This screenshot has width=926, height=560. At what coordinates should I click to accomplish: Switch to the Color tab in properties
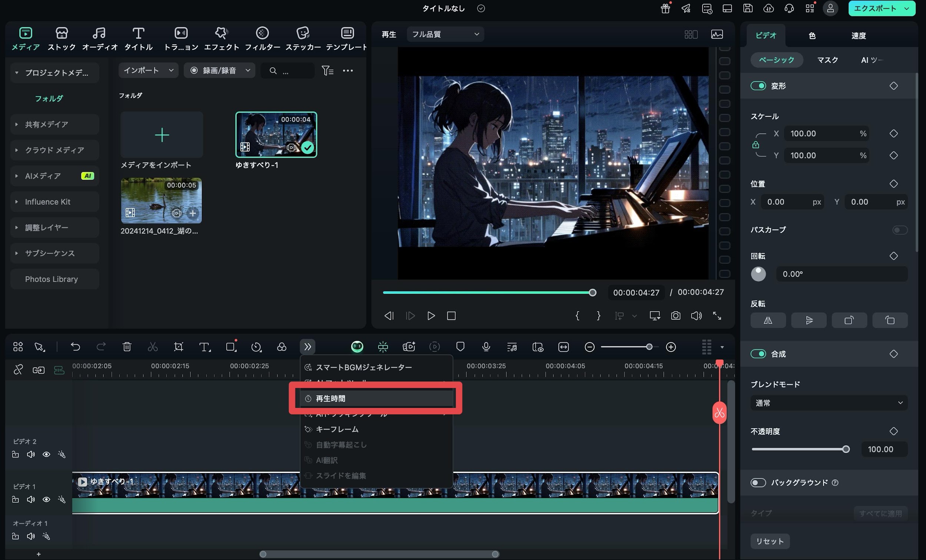812,36
